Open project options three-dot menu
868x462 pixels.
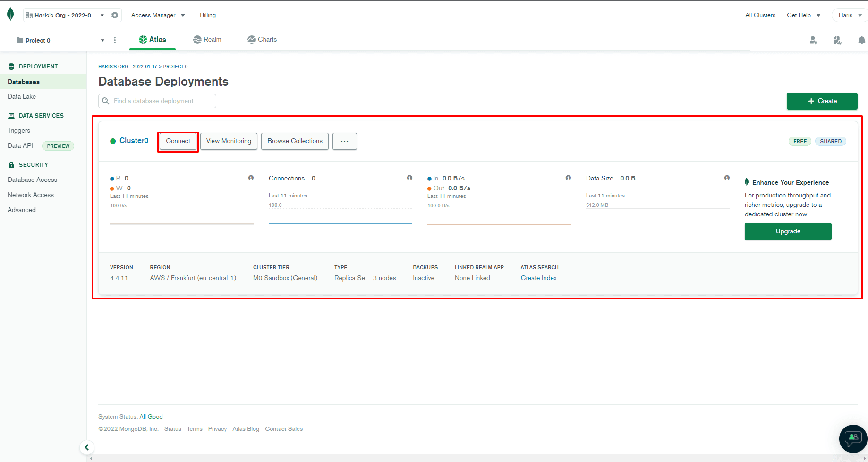[x=115, y=40]
